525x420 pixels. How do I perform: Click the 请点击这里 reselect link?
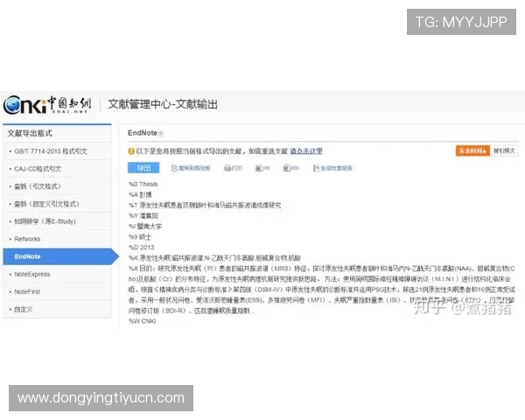tap(306, 151)
